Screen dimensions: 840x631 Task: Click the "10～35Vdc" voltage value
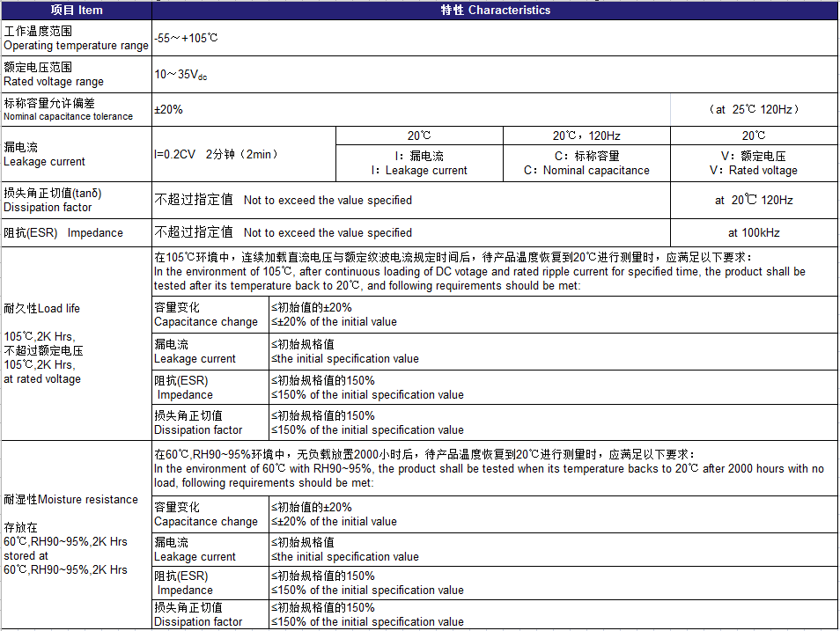coord(181,75)
